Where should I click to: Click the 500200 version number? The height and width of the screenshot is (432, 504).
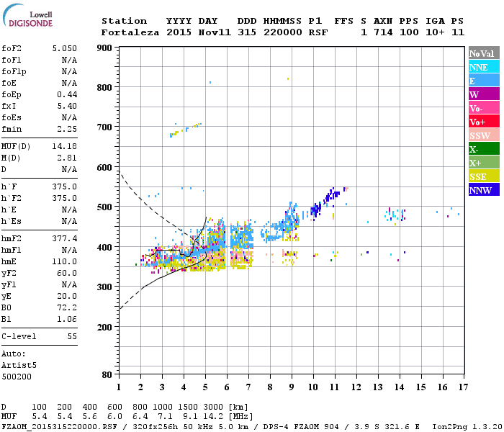coord(17,377)
